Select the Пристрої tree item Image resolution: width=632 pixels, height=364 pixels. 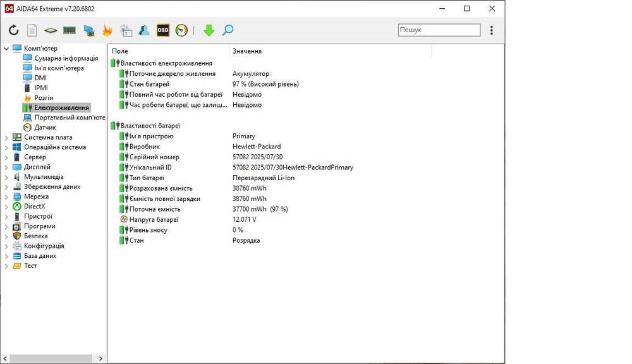coord(38,217)
